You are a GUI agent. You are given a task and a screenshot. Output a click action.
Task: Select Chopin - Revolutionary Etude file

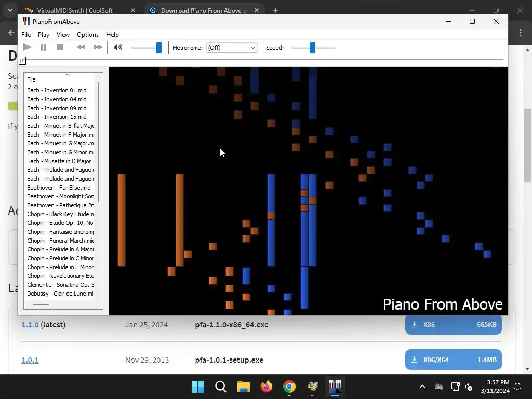[x=60, y=275]
